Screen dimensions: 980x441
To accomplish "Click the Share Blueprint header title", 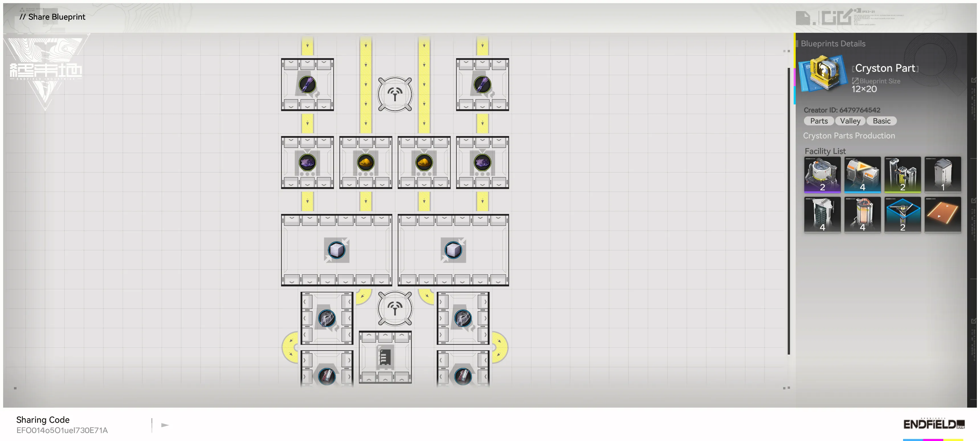I will 52,17.
